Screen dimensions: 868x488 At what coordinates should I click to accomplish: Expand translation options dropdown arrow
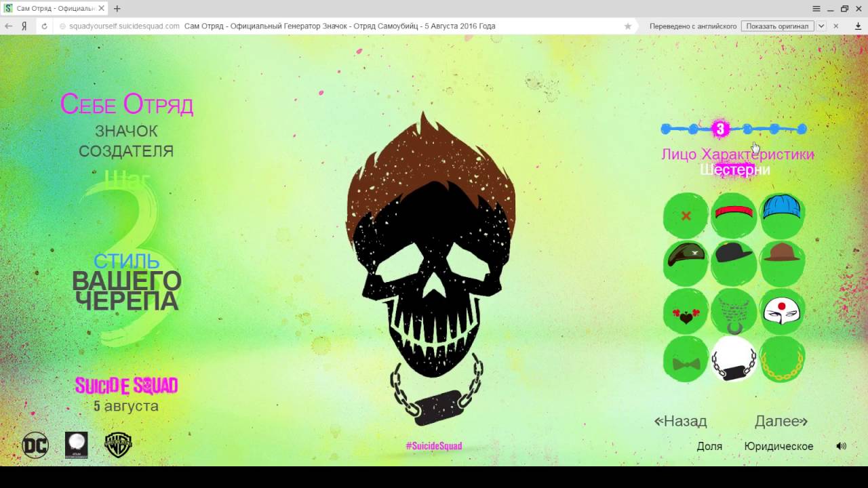coord(821,26)
